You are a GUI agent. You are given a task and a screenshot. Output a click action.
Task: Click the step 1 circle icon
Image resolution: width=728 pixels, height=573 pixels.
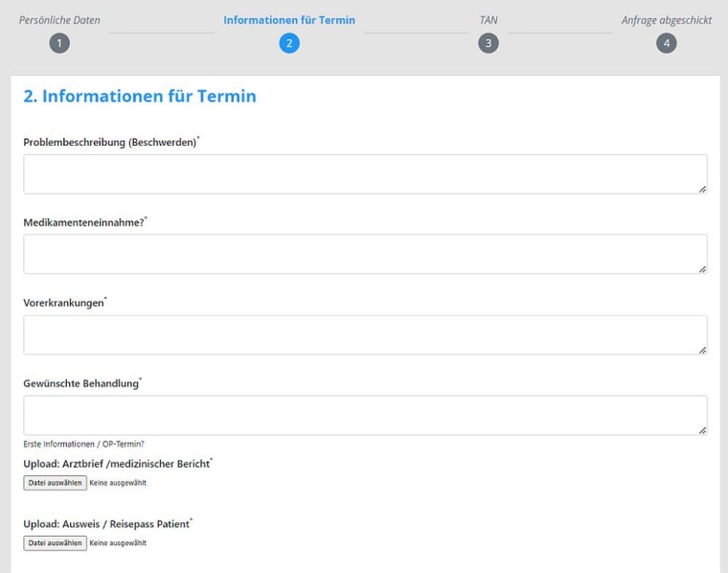[59, 43]
